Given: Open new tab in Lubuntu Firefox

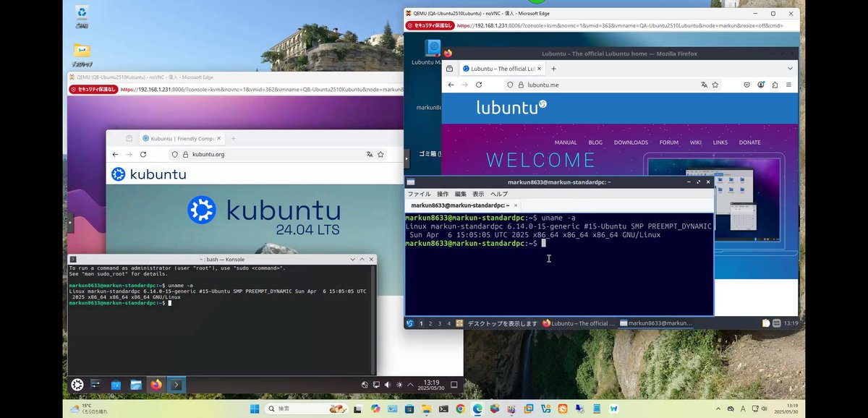Looking at the screenshot, I should [553, 69].
